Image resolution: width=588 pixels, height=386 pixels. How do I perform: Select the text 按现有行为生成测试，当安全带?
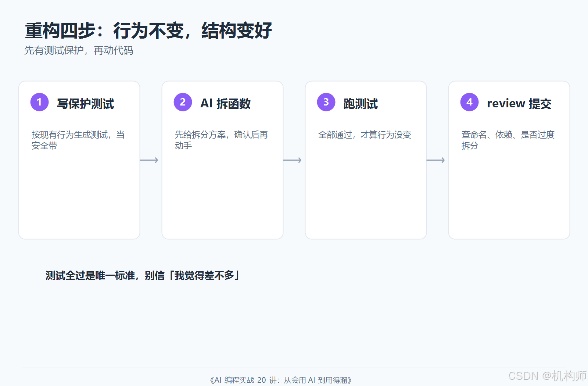tap(78, 140)
